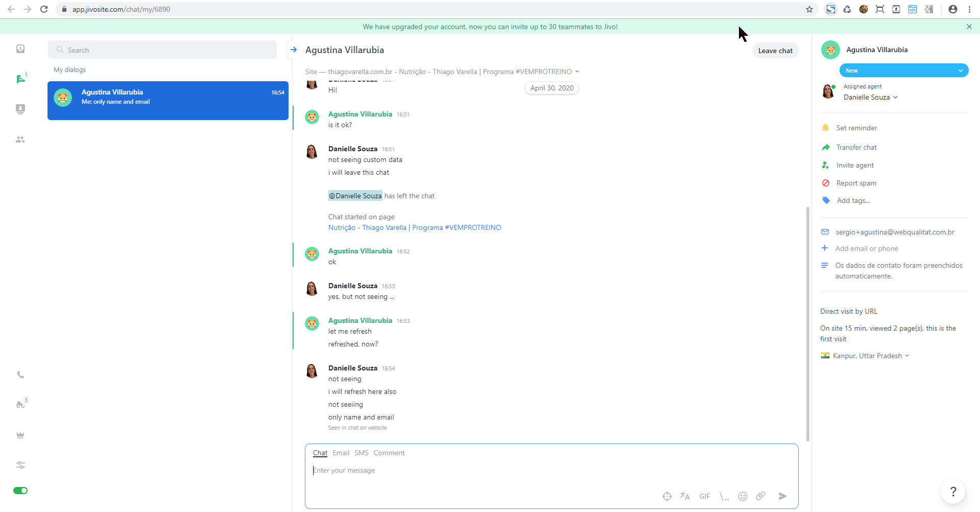Click the Leave chat button

point(775,51)
